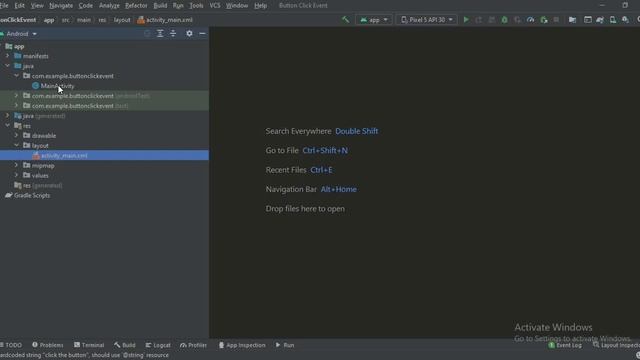Open the Window menu
Viewport: 640px width, 360px height.
click(x=237, y=6)
